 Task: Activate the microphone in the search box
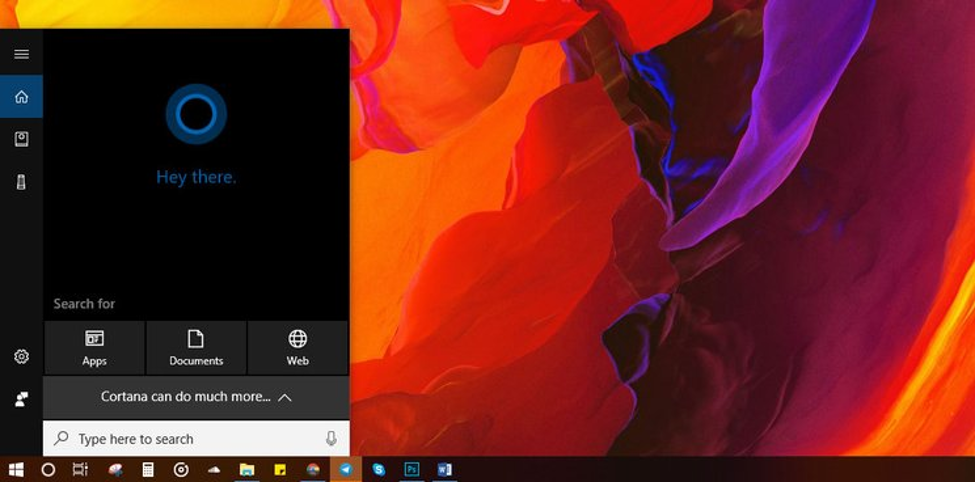[x=331, y=438]
